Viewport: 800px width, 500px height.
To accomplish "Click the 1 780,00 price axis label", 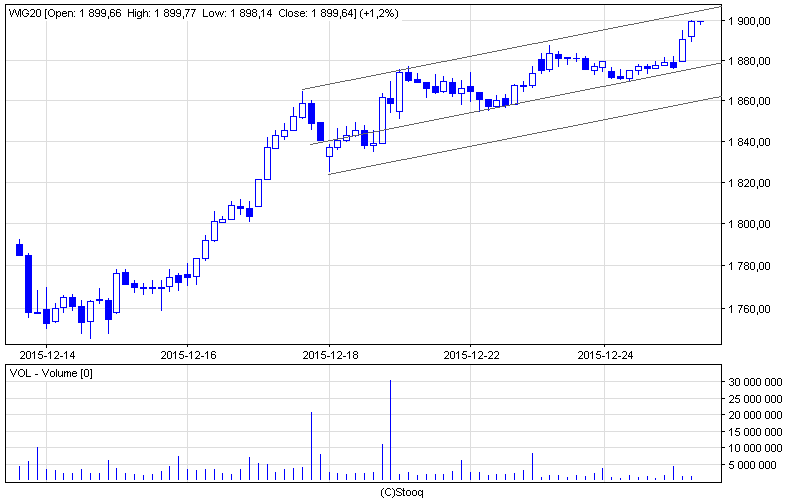I will 749,266.
